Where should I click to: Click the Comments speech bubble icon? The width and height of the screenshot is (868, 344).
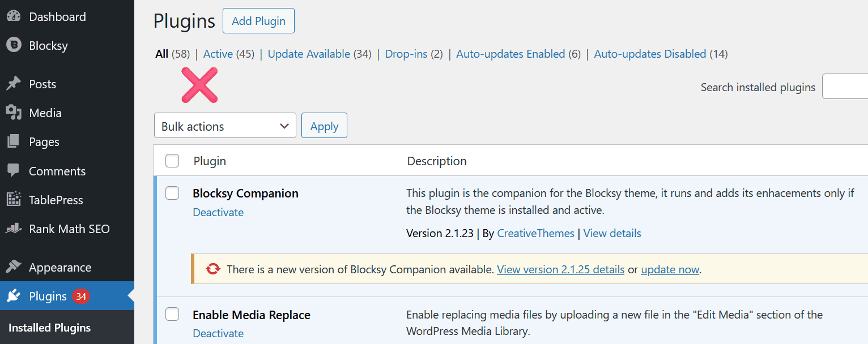point(14,171)
